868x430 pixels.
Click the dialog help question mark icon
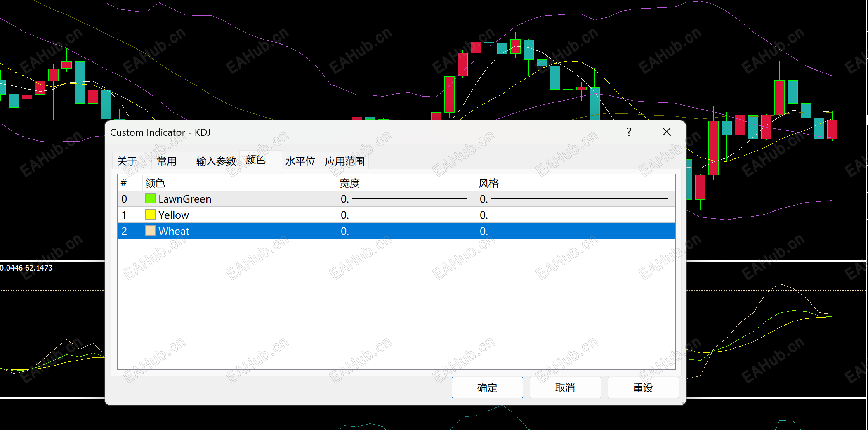[x=629, y=132]
